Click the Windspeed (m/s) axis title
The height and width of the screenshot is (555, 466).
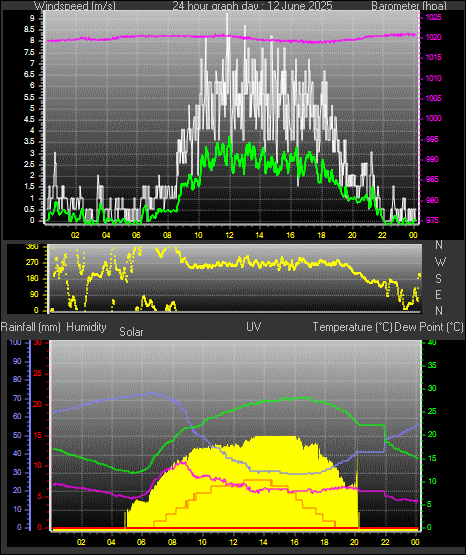[75, 6]
